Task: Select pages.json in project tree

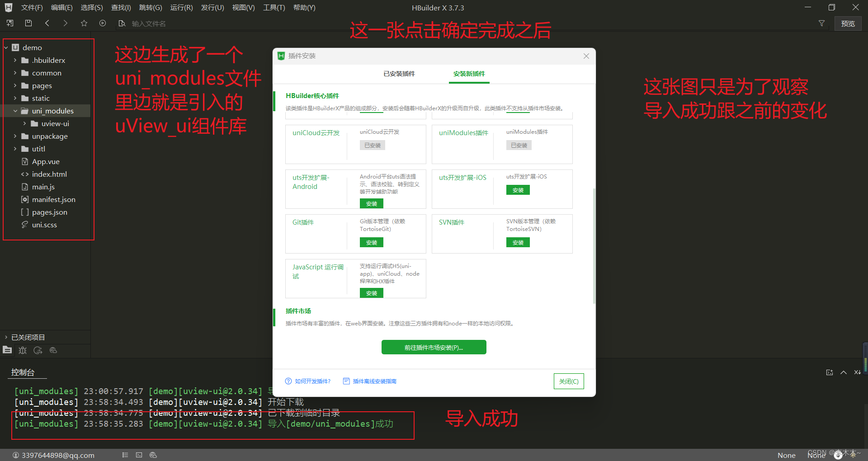Action: [50, 212]
